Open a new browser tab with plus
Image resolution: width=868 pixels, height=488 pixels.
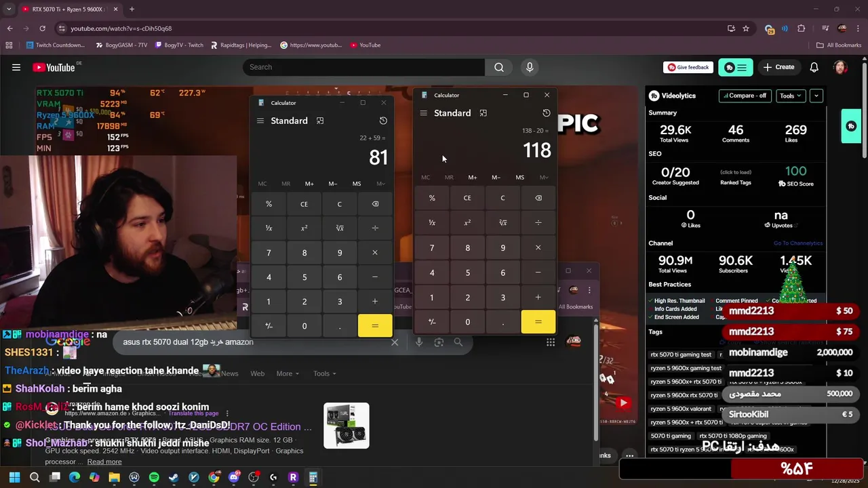click(x=132, y=9)
